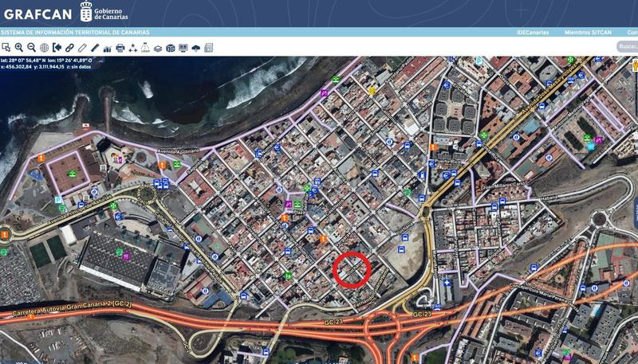Screen dimensions: 638x364
Task: Click the Buscar search field
Action: [628, 47]
